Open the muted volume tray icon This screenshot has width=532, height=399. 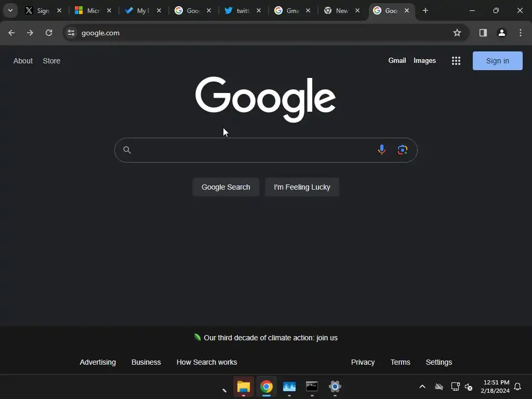(469, 387)
